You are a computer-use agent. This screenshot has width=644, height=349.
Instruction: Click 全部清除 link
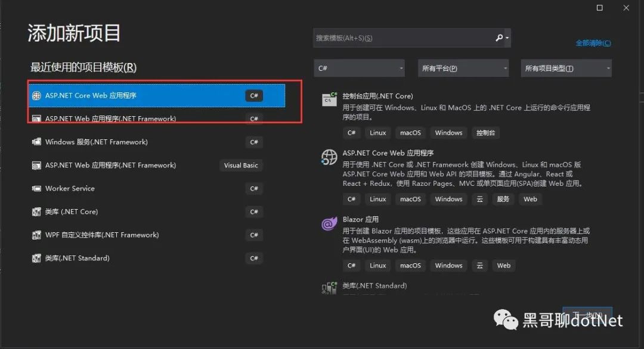[593, 43]
